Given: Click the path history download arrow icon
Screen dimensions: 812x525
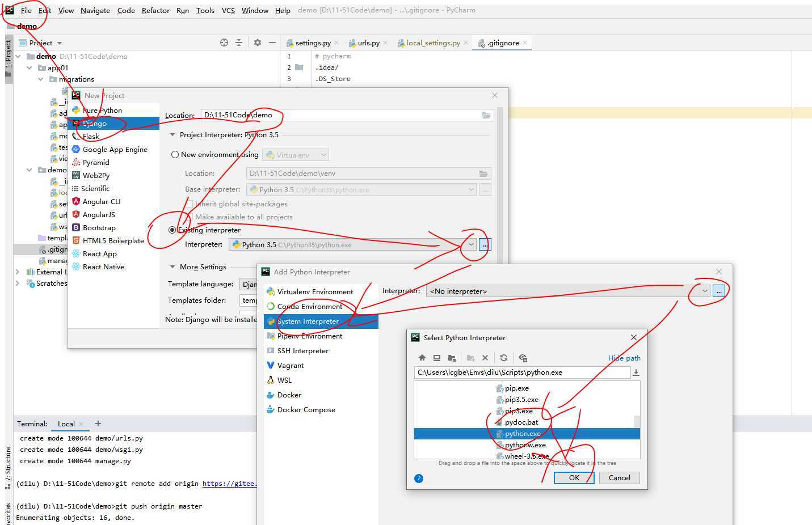Looking at the screenshot, I should click(x=636, y=372).
